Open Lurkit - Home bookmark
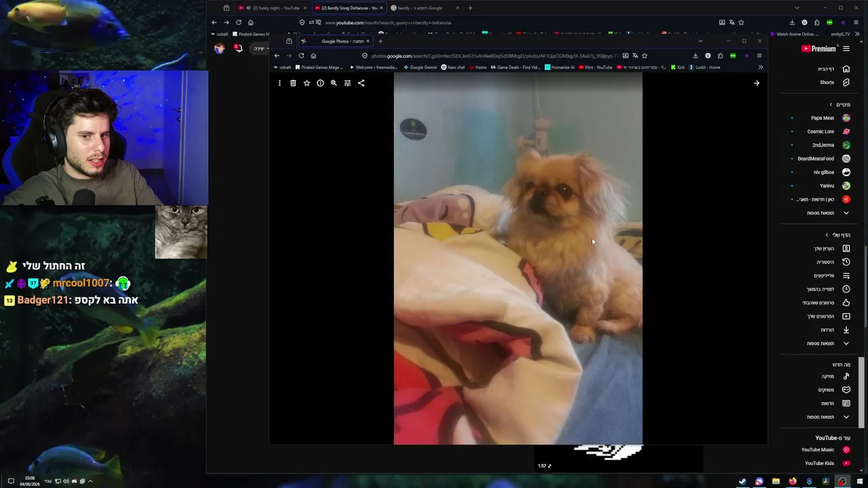The image size is (868, 488). click(705, 67)
